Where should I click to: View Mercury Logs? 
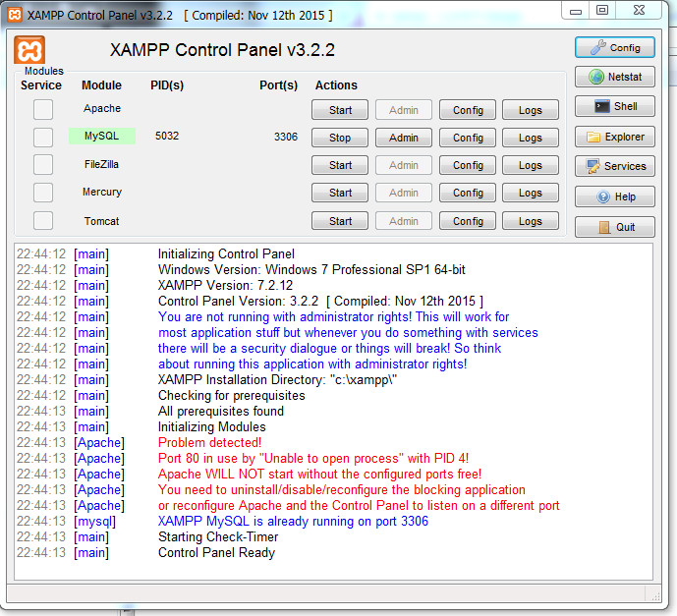[x=531, y=193]
